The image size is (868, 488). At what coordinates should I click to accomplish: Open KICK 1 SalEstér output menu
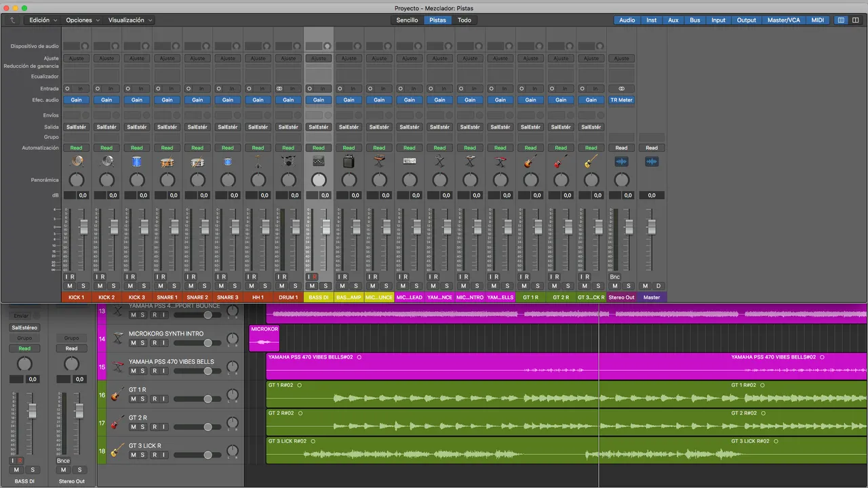pos(77,127)
